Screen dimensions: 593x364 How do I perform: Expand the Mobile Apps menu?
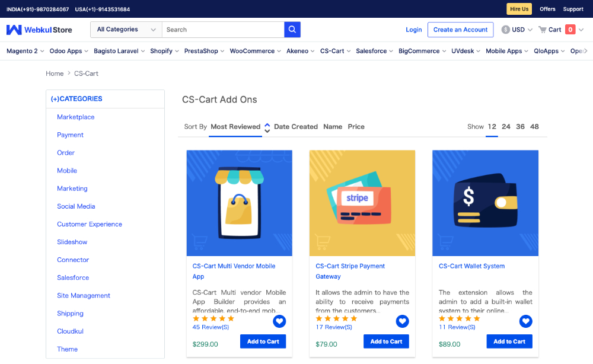point(507,51)
